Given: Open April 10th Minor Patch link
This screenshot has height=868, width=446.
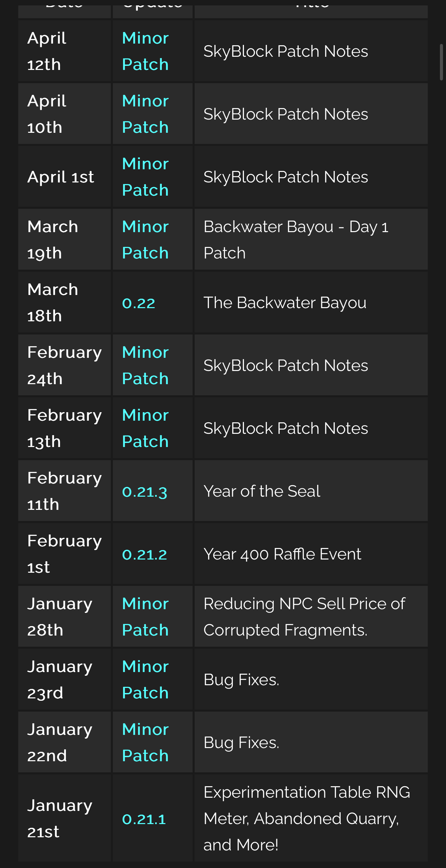Looking at the screenshot, I should click(x=145, y=114).
